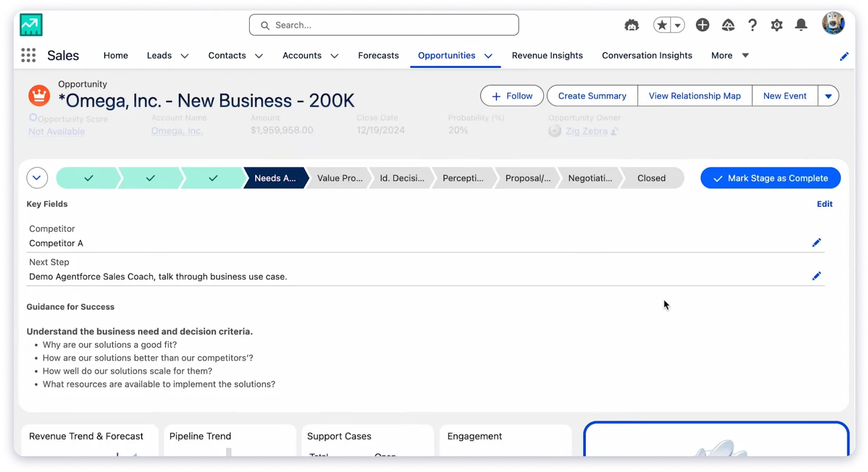
Task: Click the Demo Agentforce Sales Coach next step text
Action: (158, 276)
